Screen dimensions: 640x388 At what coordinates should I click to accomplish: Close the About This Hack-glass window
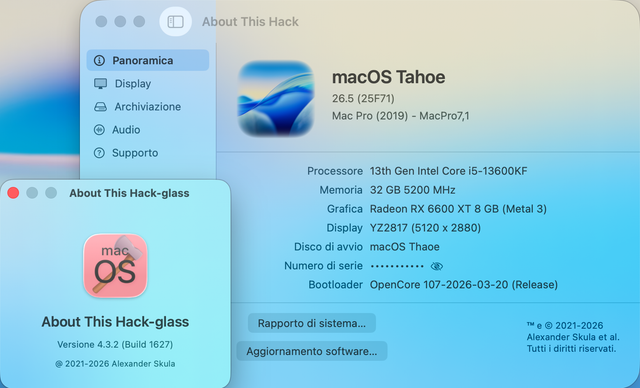[x=13, y=193]
